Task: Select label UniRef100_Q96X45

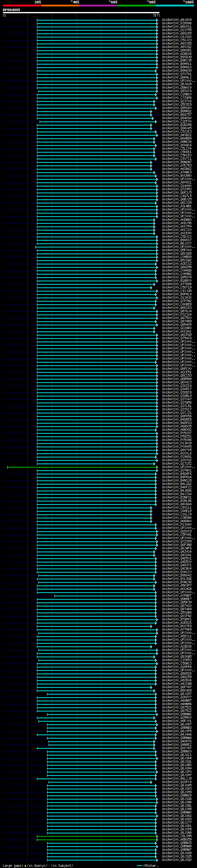Action: [177, 128]
